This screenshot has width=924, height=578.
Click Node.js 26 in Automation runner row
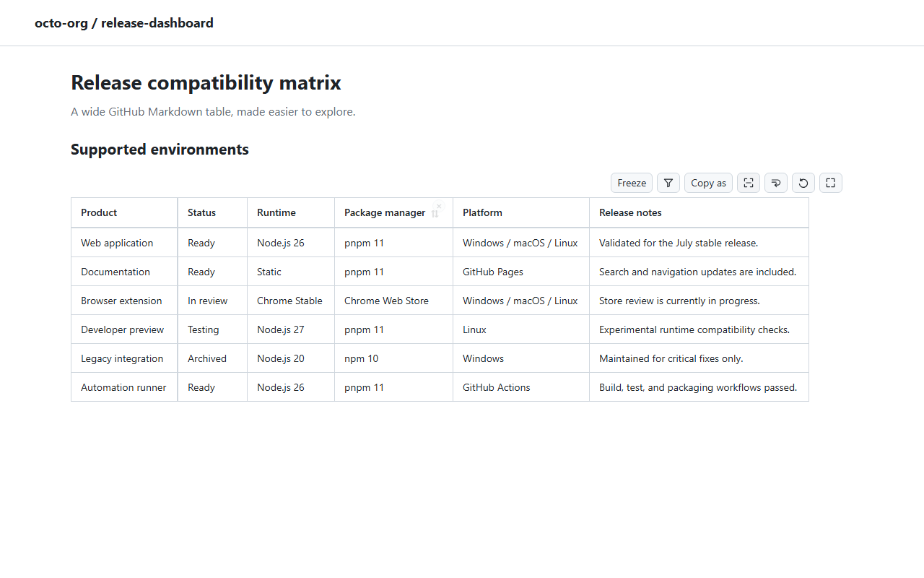(291, 387)
